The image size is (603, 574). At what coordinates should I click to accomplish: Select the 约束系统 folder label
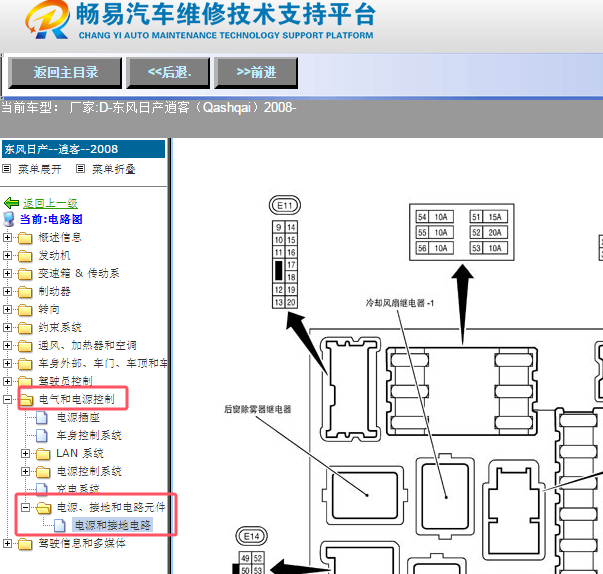[x=60, y=328]
